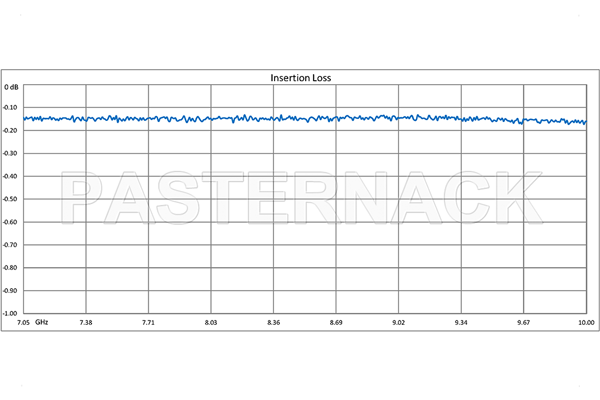The height and width of the screenshot is (400, 600).
Task: Click the 0 dB y-axis label
Action: 11,87
